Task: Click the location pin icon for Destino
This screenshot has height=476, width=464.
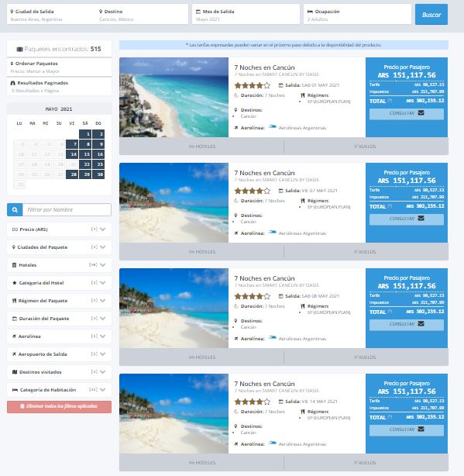Action: coord(101,12)
